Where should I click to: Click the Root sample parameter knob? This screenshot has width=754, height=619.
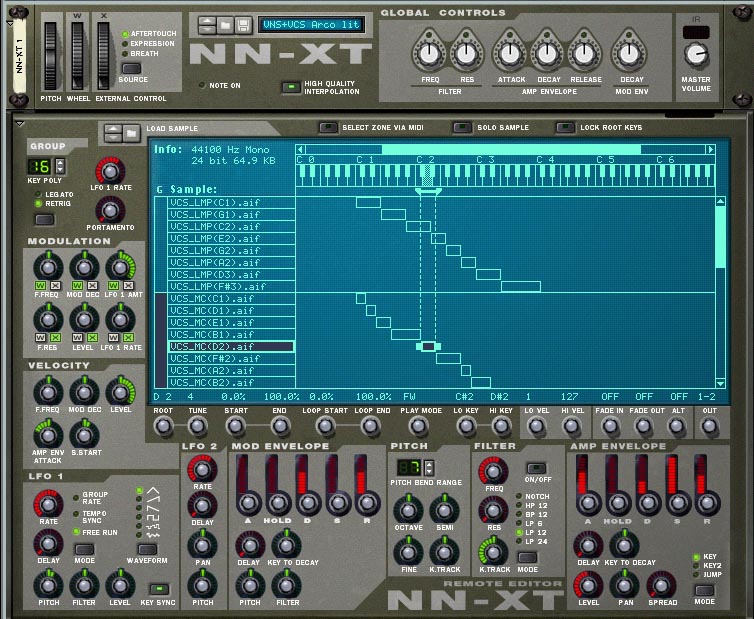[163, 426]
